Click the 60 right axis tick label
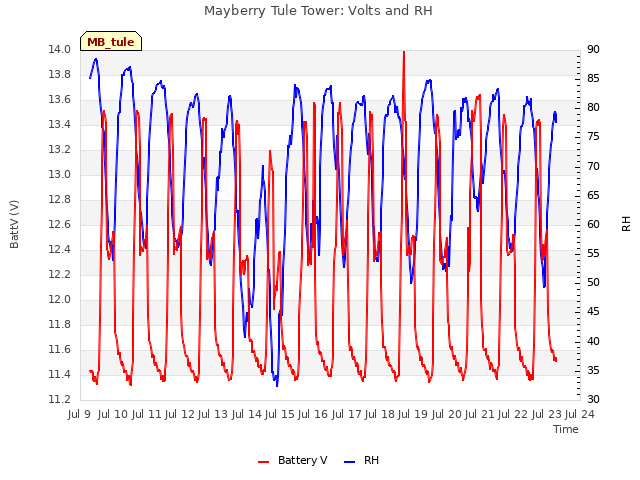 coord(593,224)
